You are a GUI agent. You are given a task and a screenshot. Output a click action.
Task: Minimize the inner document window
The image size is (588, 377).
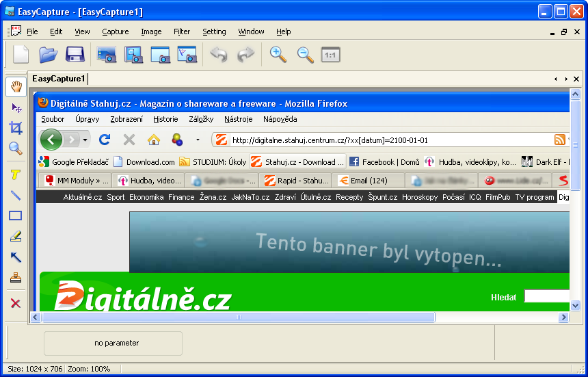(x=552, y=33)
